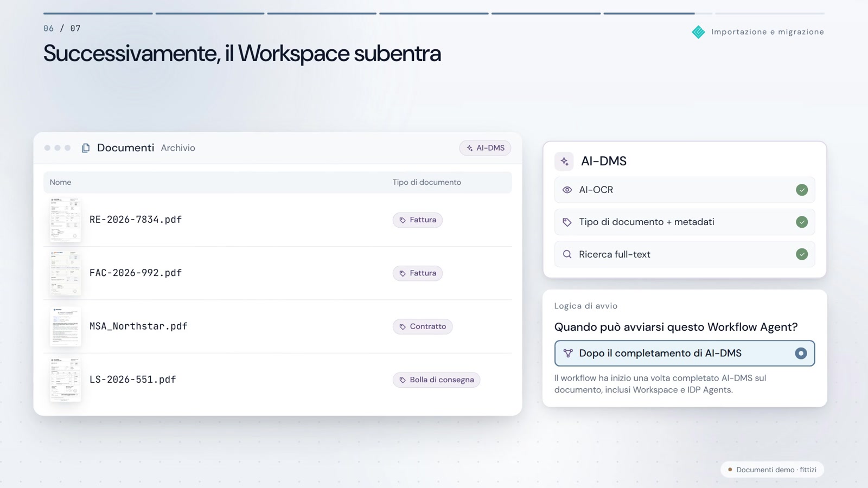The image size is (868, 488).
Task: Click the Logica di avvio label
Action: pos(586,306)
